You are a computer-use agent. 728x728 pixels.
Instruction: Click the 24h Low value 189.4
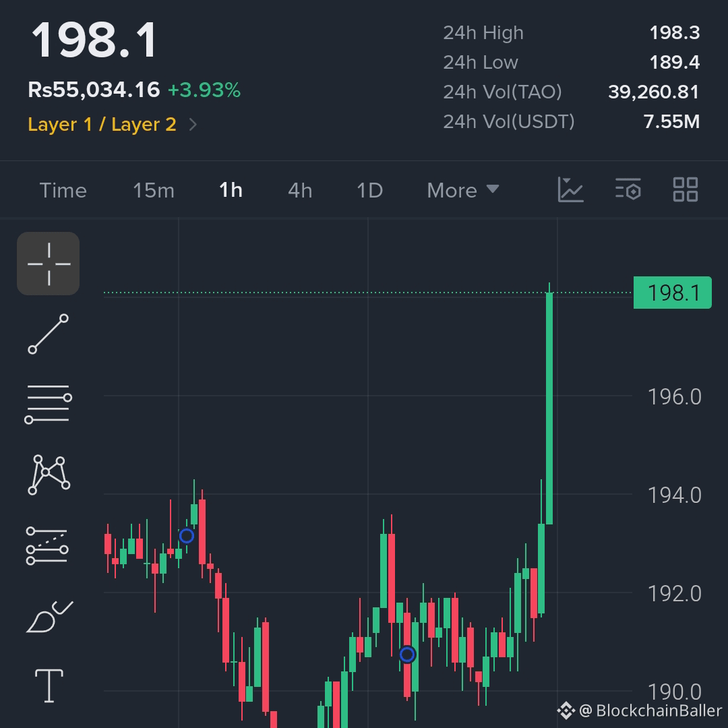674,62
